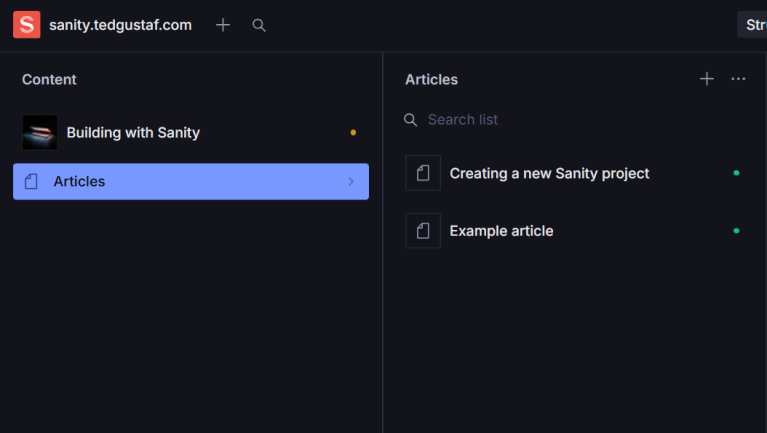
Task: Expand Articles chevron arrow
Action: pyautogui.click(x=351, y=182)
